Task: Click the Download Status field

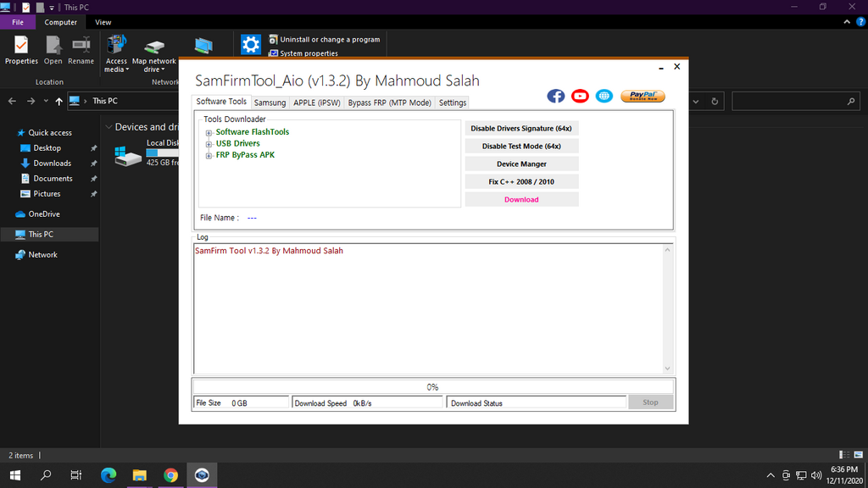Action: (x=536, y=402)
